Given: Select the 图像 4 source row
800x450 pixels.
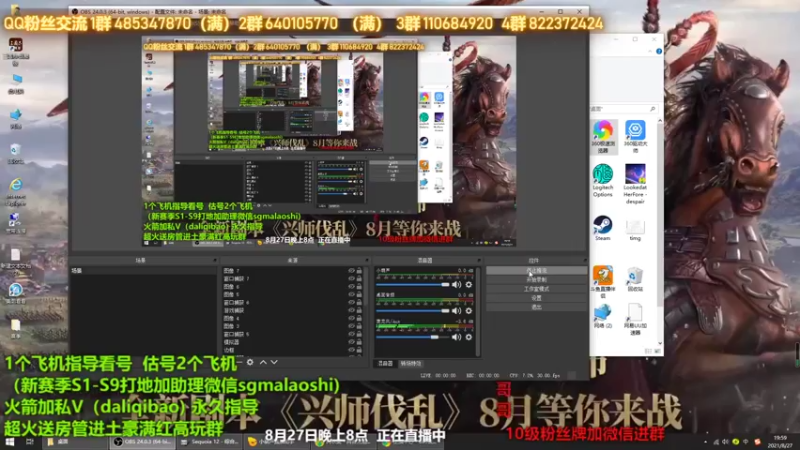Looking at the screenshot, I should 286,318.
